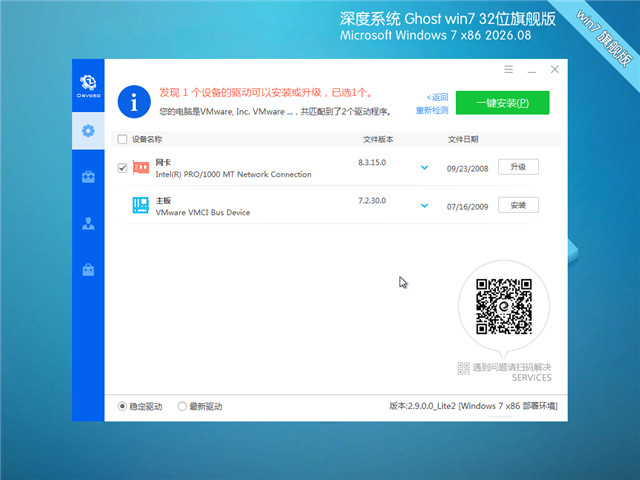This screenshot has height=480, width=640.
Task: Click the blue motherboard device icon
Action: point(141,205)
